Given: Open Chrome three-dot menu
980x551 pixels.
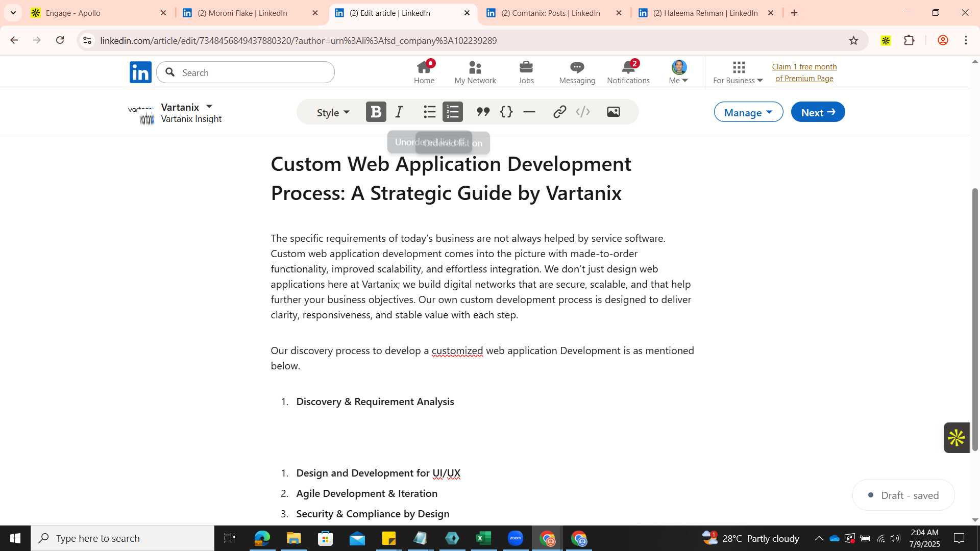Looking at the screenshot, I should [966, 40].
